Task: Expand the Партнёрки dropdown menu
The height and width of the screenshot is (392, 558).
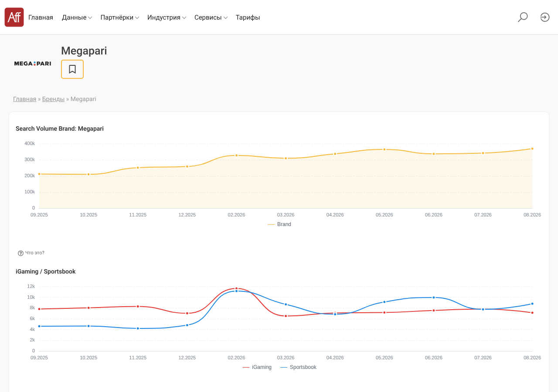Action: 120,17
